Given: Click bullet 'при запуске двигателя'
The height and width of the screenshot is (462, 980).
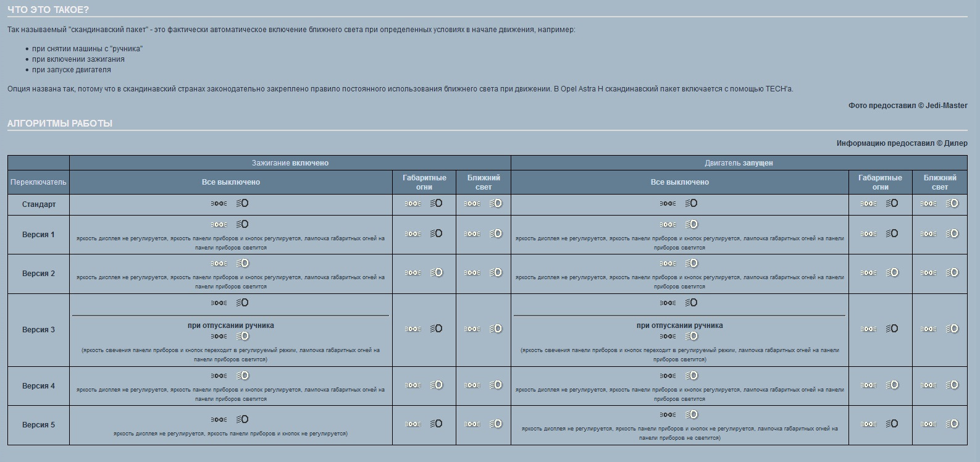Looking at the screenshot, I should [72, 70].
